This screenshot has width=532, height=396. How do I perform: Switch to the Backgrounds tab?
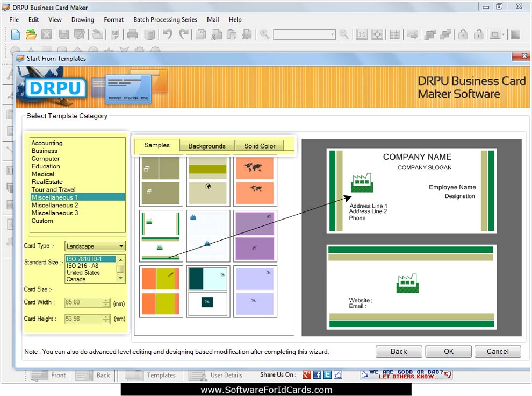pyautogui.click(x=207, y=146)
